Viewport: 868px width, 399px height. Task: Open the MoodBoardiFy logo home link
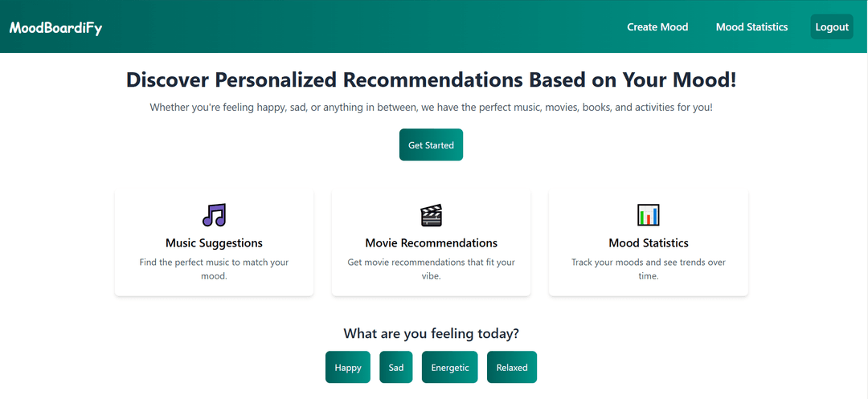(x=56, y=27)
